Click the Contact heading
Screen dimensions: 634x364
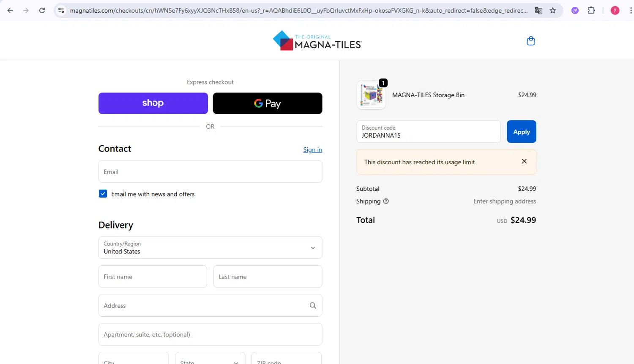[x=115, y=149]
